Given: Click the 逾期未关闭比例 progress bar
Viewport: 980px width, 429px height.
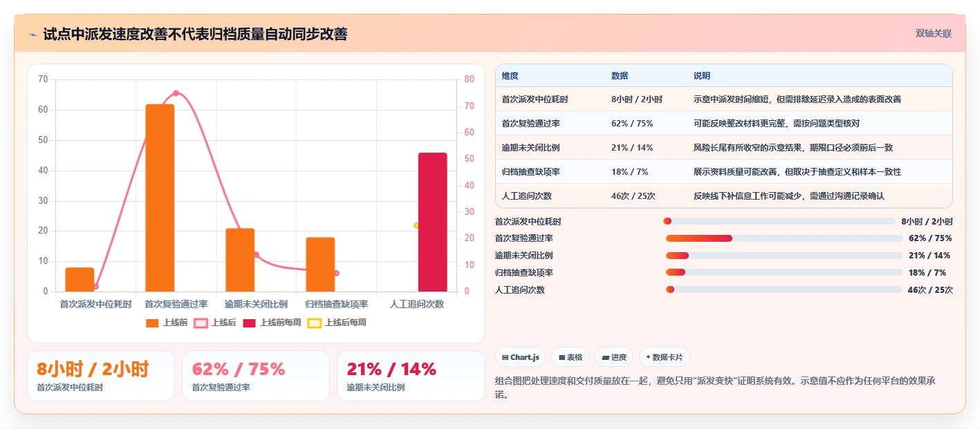Looking at the screenshot, I should coord(784,256).
